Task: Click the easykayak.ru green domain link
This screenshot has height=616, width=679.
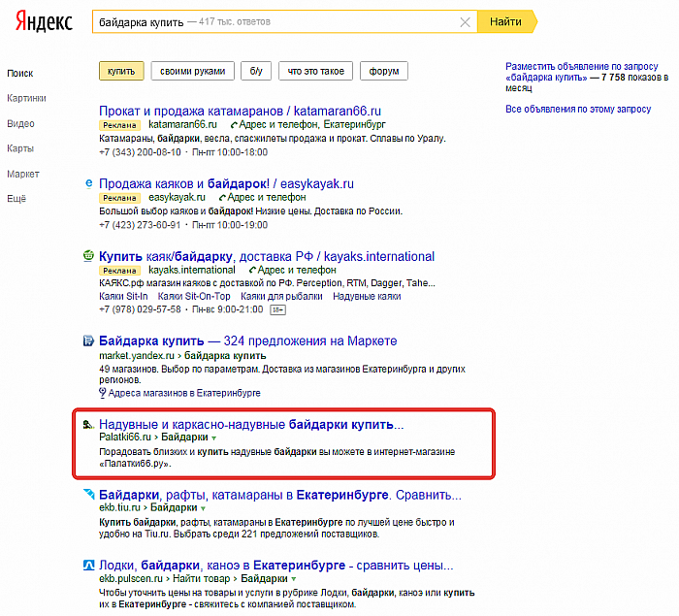Action: pyautogui.click(x=177, y=198)
